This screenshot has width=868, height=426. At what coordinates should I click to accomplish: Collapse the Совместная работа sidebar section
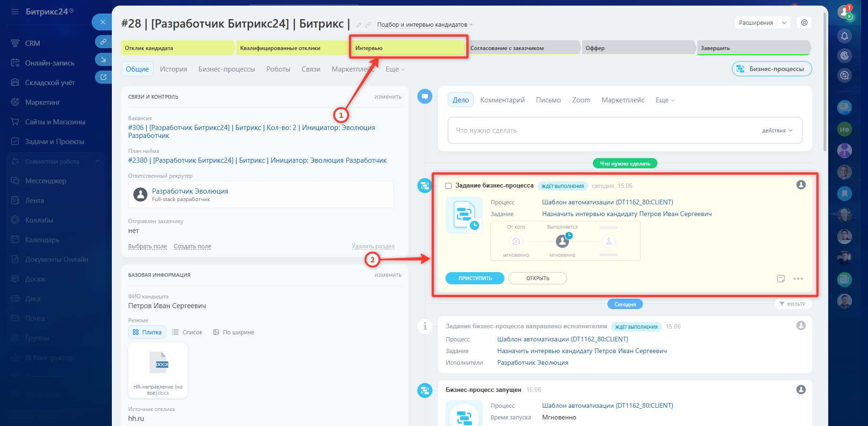[98, 161]
